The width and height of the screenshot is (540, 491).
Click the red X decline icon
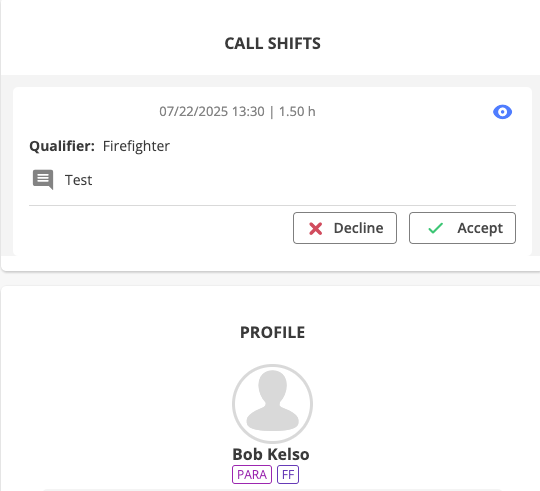pos(315,229)
